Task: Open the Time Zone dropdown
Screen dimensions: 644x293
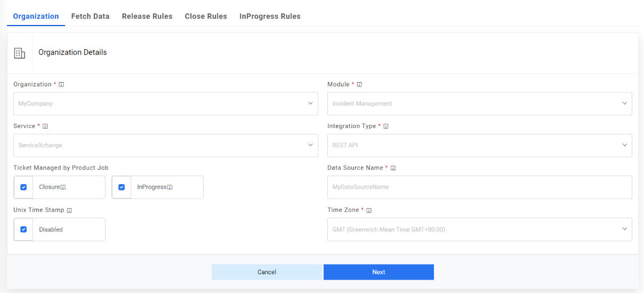Action: coord(479,229)
